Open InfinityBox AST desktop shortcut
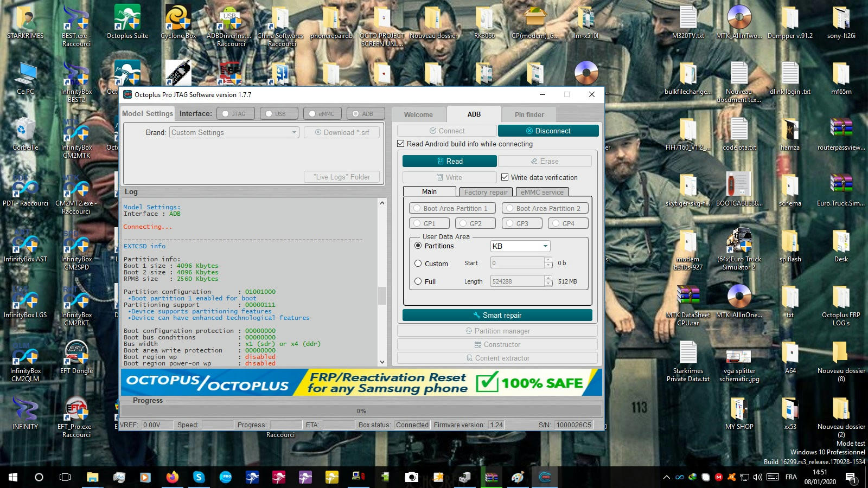The width and height of the screenshot is (868, 488). click(x=25, y=244)
